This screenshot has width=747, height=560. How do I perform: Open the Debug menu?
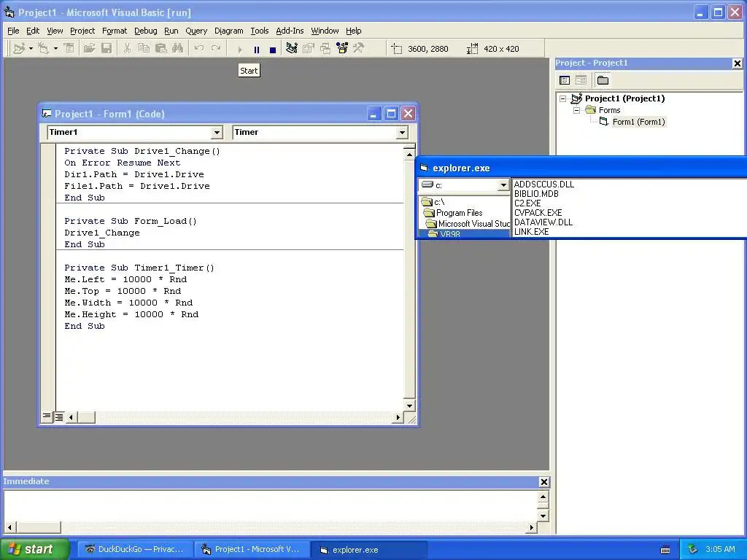(146, 31)
